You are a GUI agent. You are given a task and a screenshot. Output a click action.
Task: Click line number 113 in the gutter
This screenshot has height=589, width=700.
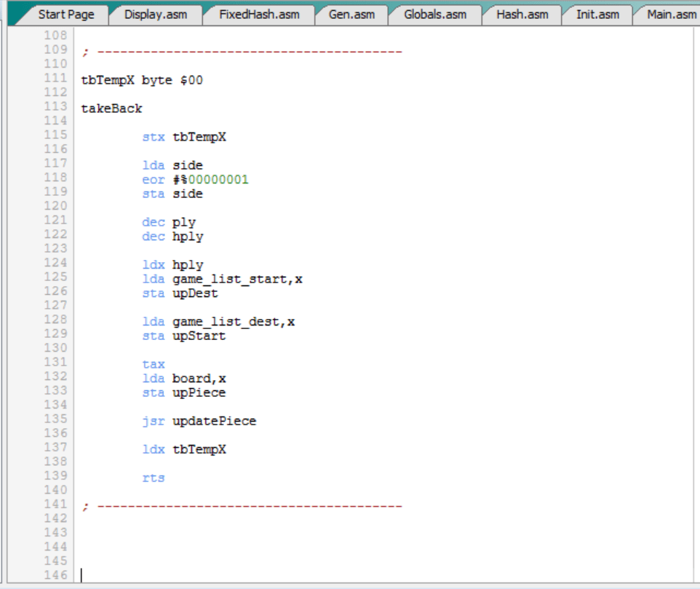pyautogui.click(x=55, y=108)
